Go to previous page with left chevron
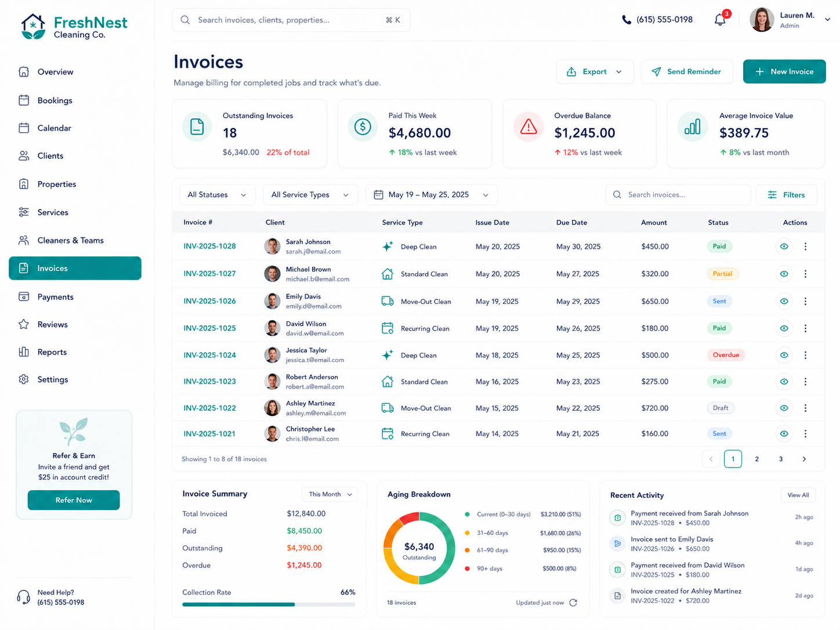 point(711,459)
